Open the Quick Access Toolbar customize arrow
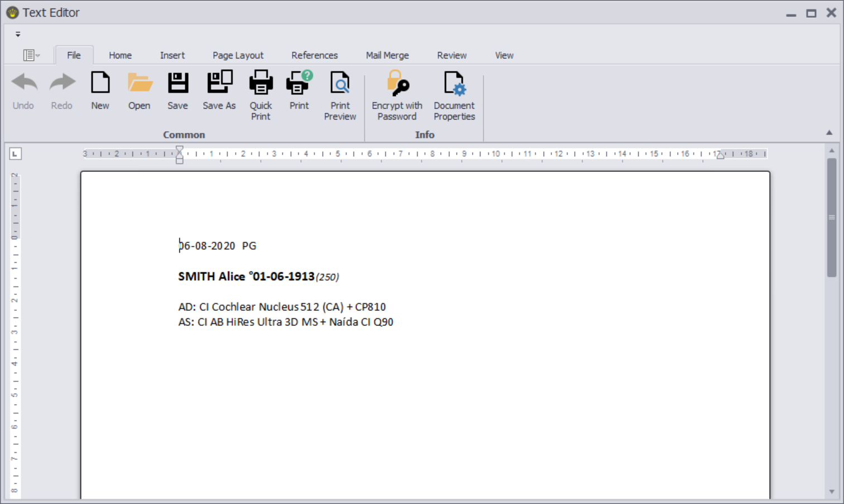Screen dimensions: 844x504 tap(18, 35)
